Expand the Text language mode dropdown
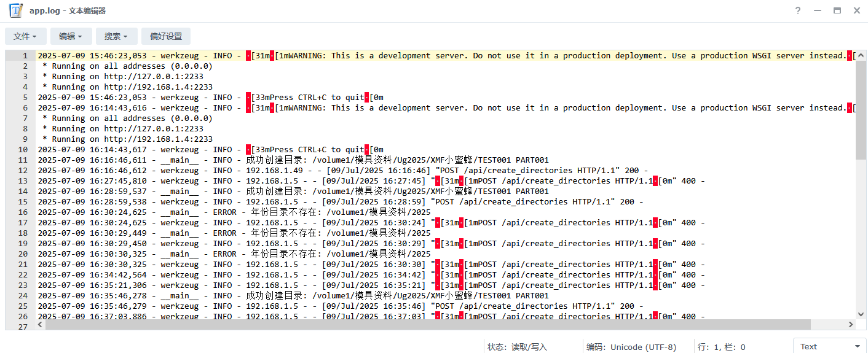Image resolution: width=868 pixels, height=353 pixels. (829, 347)
